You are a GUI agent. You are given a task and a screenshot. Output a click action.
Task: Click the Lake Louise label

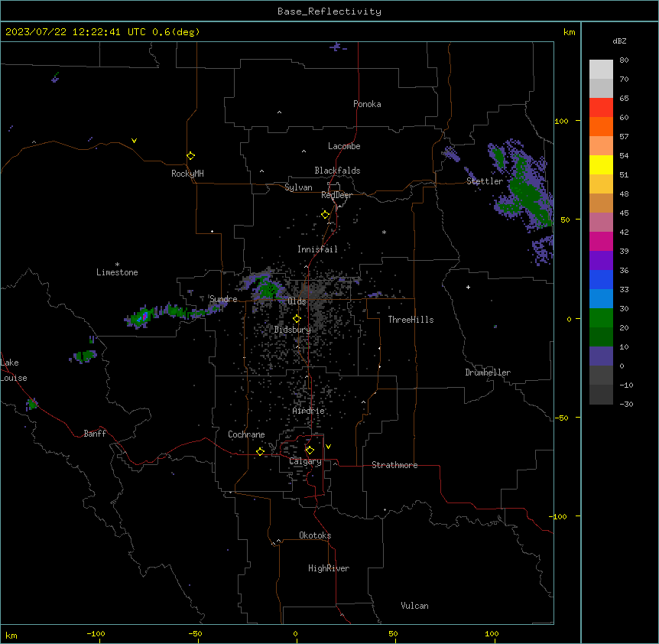[x=14, y=370]
